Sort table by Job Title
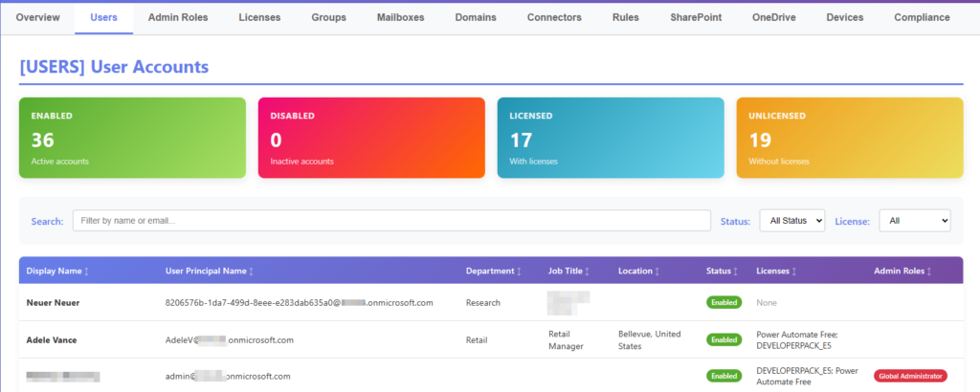This screenshot has width=980, height=392. [x=587, y=272]
